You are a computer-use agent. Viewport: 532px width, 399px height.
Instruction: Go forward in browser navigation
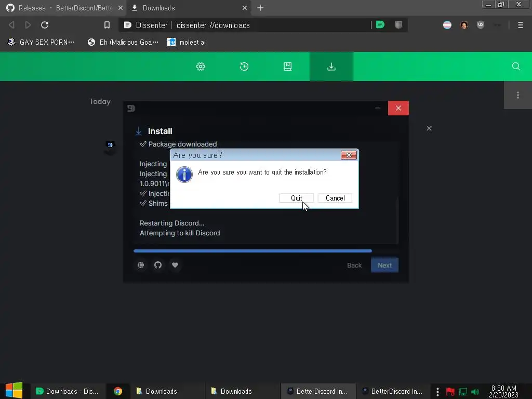tap(28, 25)
